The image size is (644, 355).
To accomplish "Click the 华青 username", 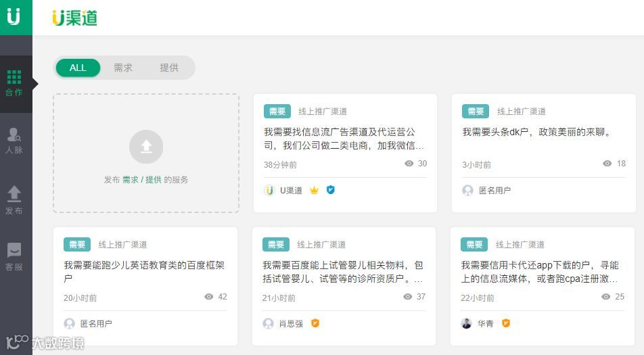I will click(x=486, y=323).
